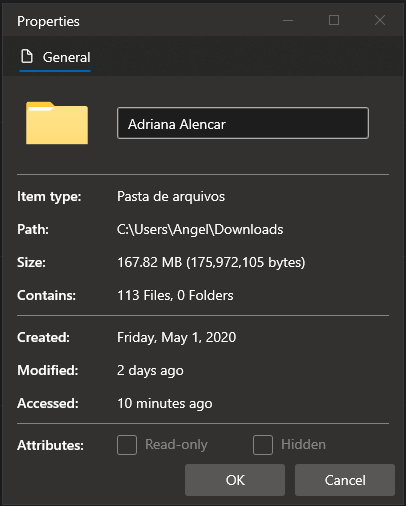Image resolution: width=406 pixels, height=506 pixels.
Task: Switch to the General tab
Action: click(x=55, y=57)
